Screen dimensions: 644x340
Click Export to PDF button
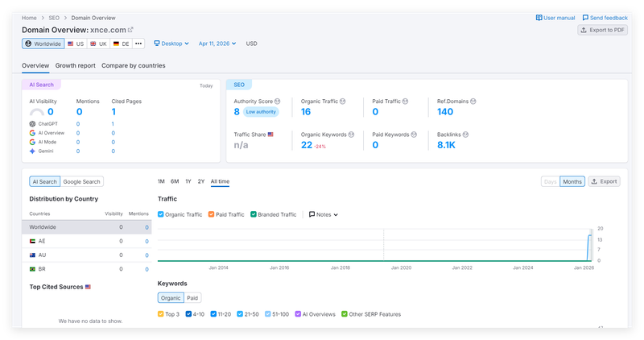[x=602, y=30]
